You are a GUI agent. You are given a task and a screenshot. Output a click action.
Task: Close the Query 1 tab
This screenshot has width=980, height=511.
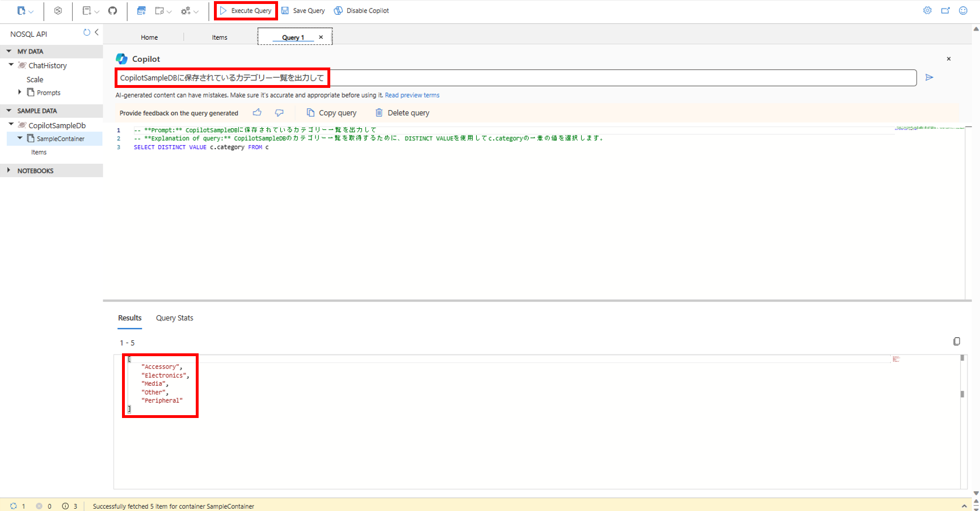(321, 37)
